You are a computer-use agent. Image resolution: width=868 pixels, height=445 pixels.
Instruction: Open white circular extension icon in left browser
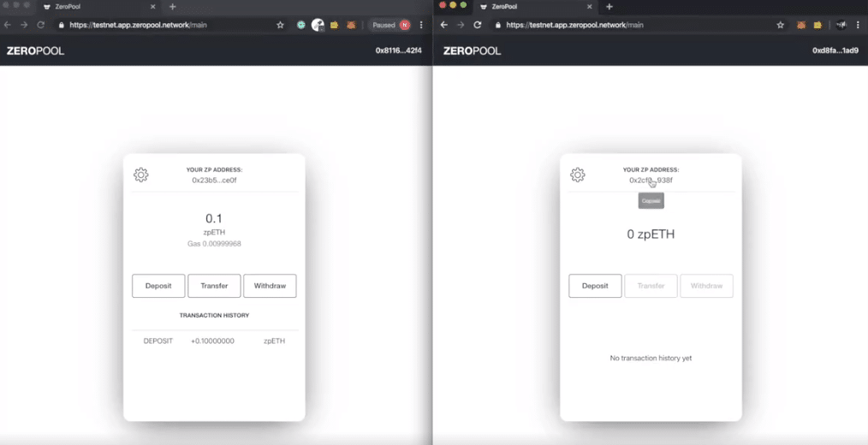(x=318, y=25)
